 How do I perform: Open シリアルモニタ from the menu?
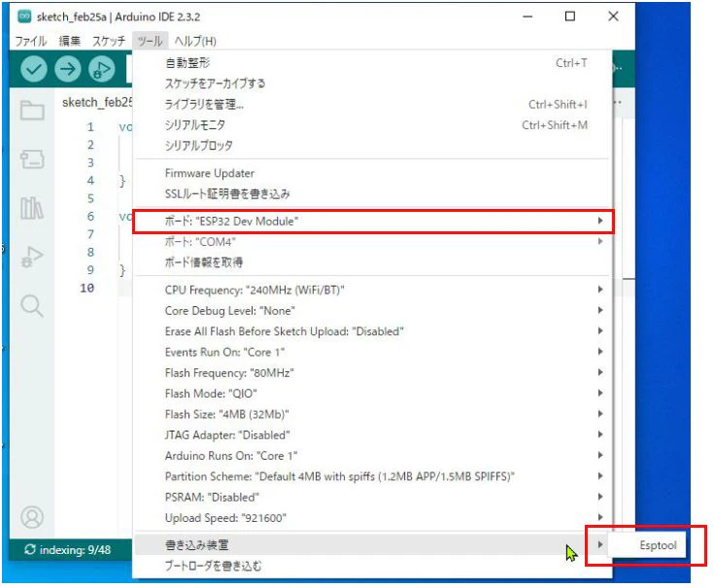[x=373, y=124]
